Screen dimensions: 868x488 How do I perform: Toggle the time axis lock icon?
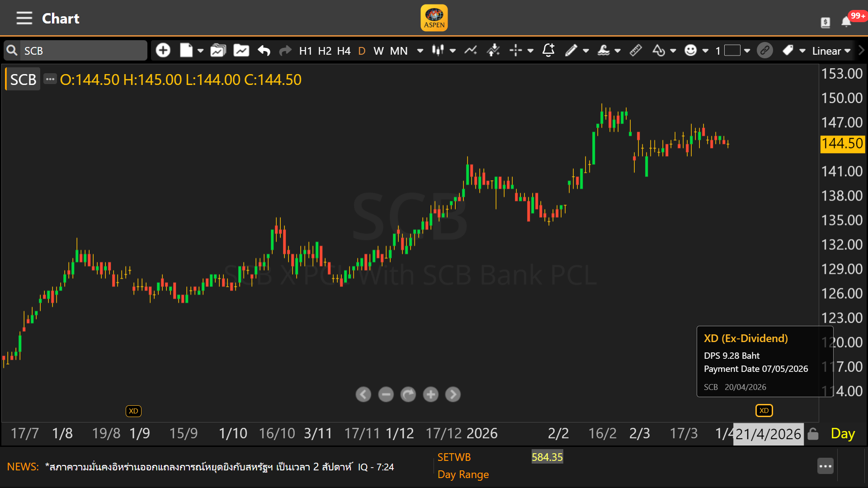click(x=813, y=434)
